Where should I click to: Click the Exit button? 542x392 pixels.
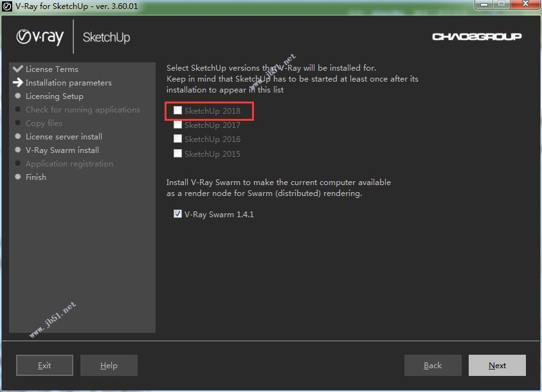point(44,365)
